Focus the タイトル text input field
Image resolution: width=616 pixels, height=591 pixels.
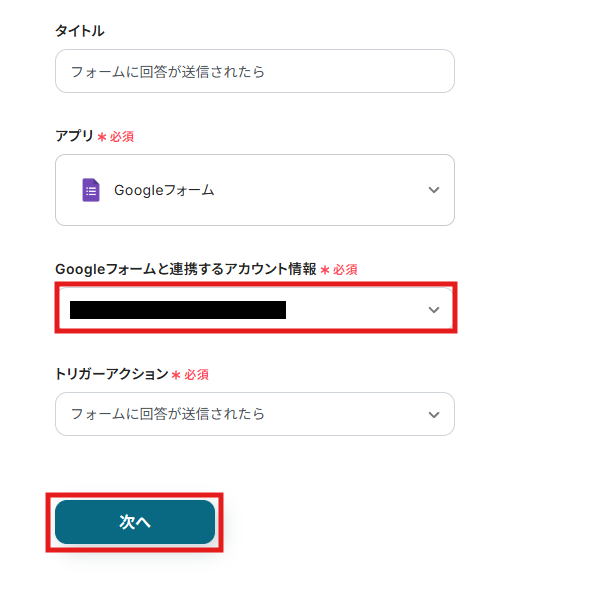pos(255,72)
